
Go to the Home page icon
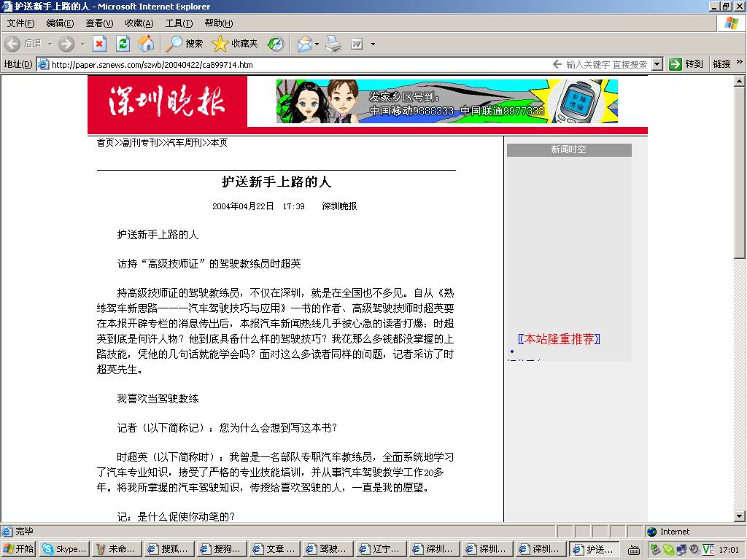click(146, 44)
